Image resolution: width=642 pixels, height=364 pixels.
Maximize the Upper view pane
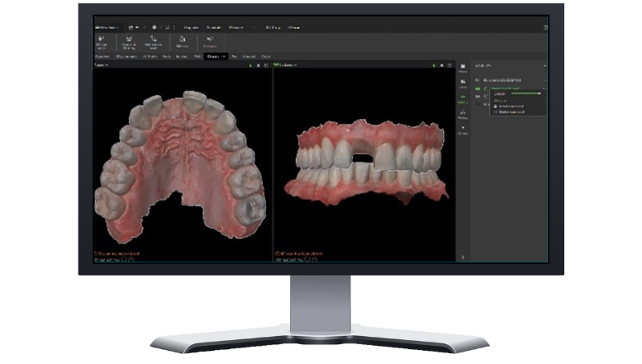coord(266,65)
